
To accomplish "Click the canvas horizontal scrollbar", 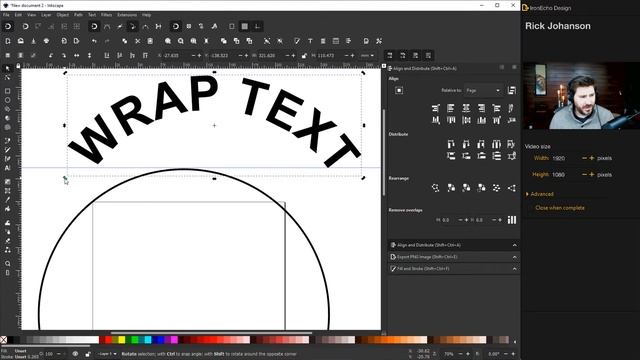I will tap(211, 333).
